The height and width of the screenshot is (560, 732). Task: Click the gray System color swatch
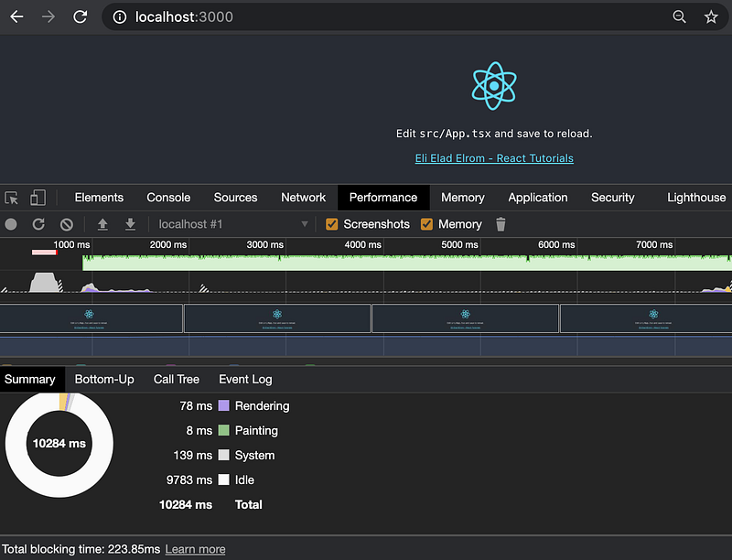pos(224,455)
